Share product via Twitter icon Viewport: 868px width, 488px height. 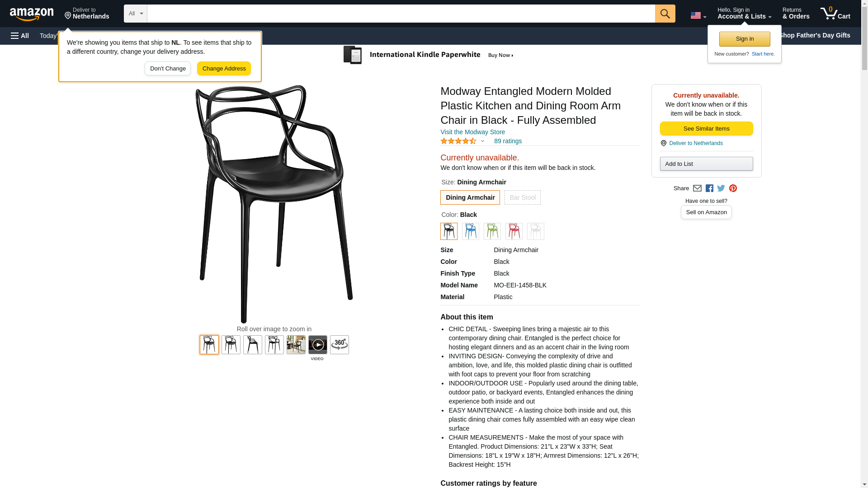[x=721, y=188]
